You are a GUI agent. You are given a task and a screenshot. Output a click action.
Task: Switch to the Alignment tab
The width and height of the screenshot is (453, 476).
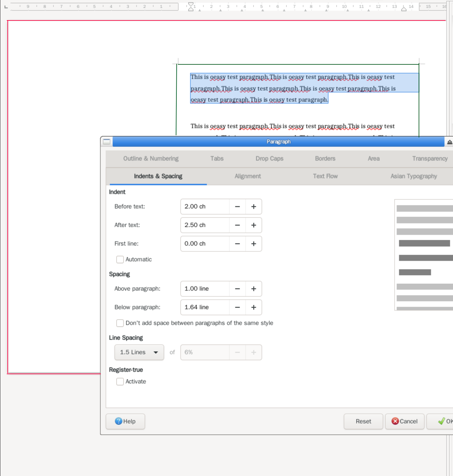(x=248, y=176)
